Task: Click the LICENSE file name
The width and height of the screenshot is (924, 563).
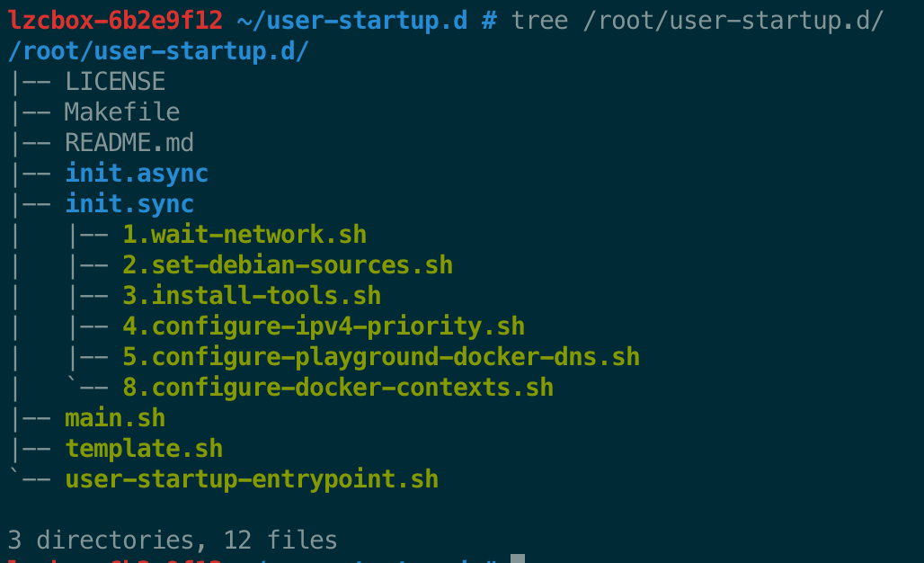Action: (115, 81)
